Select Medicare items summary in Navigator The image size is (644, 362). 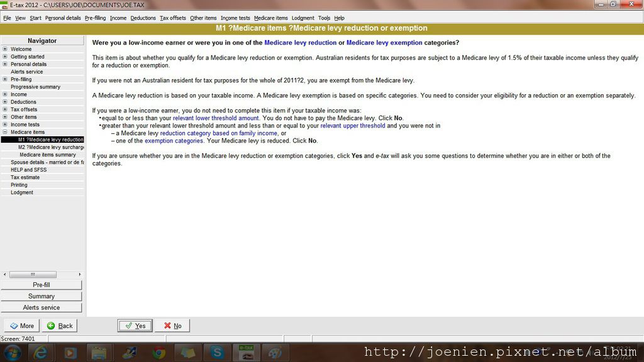click(48, 155)
